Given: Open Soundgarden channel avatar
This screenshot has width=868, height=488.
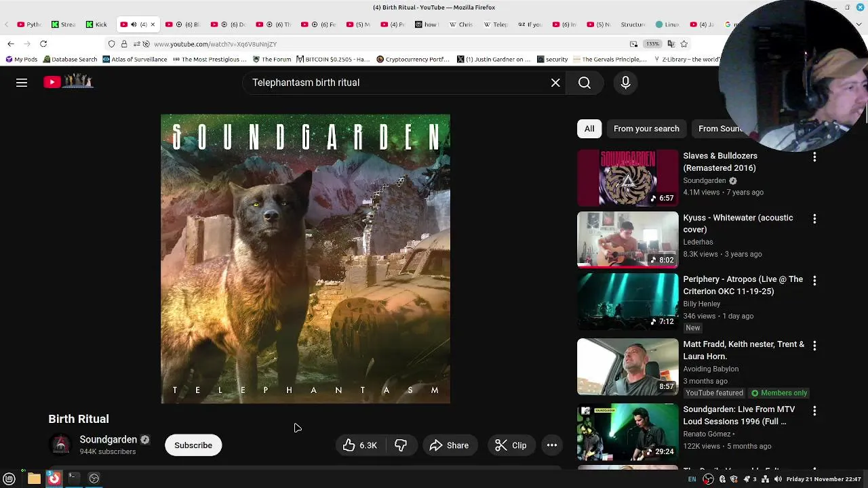Looking at the screenshot, I should (60, 445).
